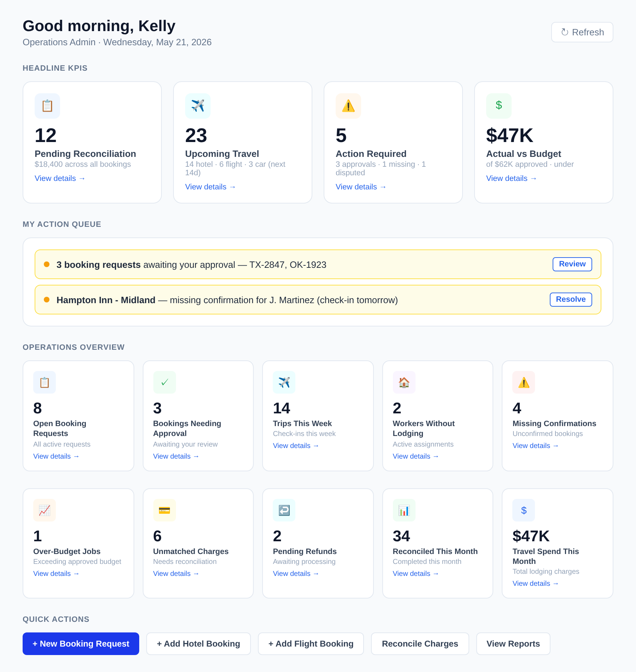View details for Upcoming Travel
This screenshot has width=636, height=672.
tap(210, 187)
